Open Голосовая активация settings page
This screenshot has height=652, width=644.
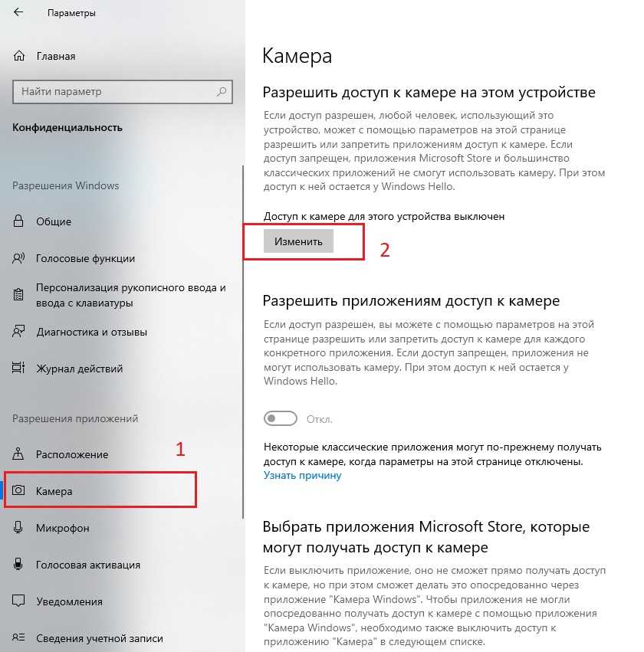pyautogui.click(x=88, y=564)
